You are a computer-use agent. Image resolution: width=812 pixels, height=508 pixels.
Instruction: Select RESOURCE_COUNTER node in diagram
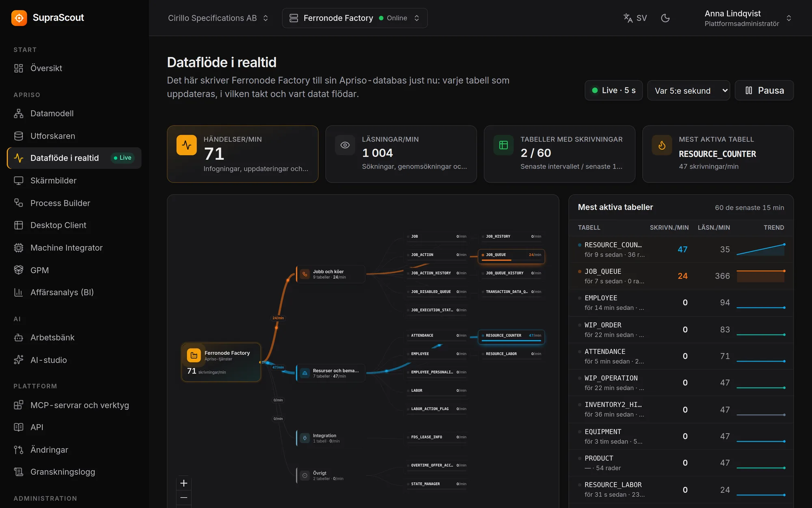(511, 336)
